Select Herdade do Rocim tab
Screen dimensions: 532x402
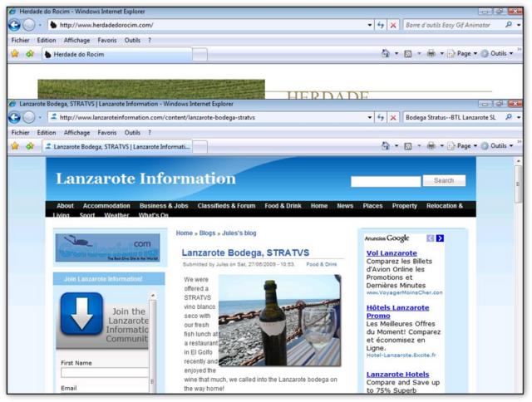(117, 54)
